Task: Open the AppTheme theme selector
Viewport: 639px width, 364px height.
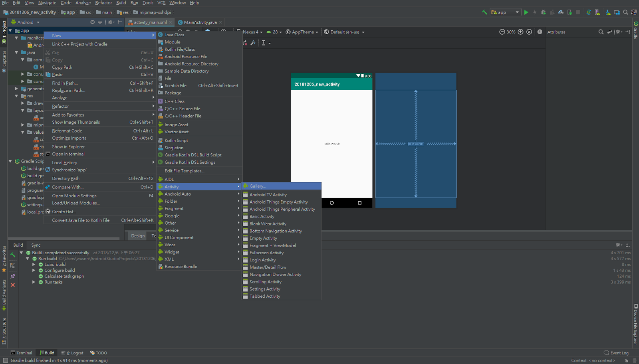Action: (302, 32)
